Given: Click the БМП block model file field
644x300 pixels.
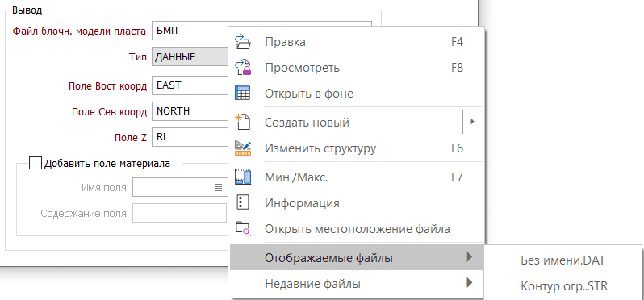Looking at the screenshot, I should tap(190, 31).
